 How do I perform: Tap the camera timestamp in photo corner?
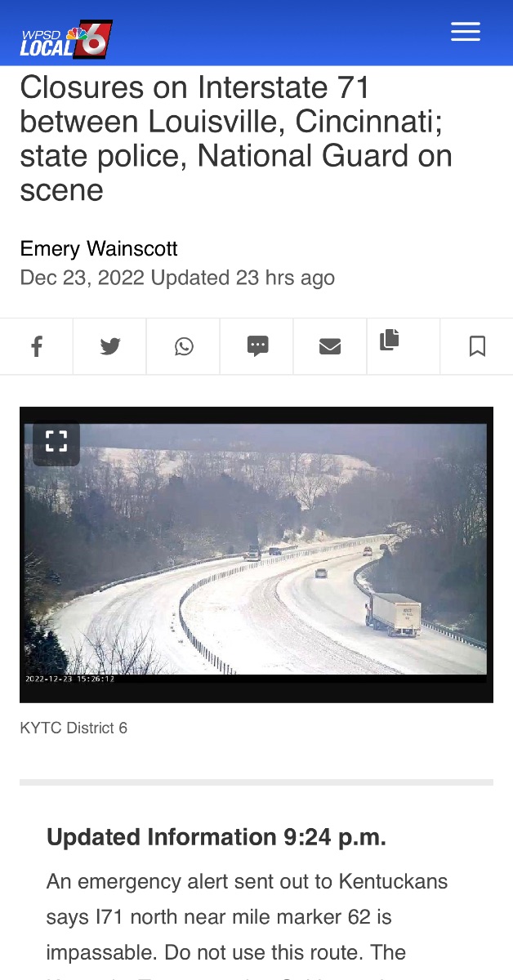[69, 679]
